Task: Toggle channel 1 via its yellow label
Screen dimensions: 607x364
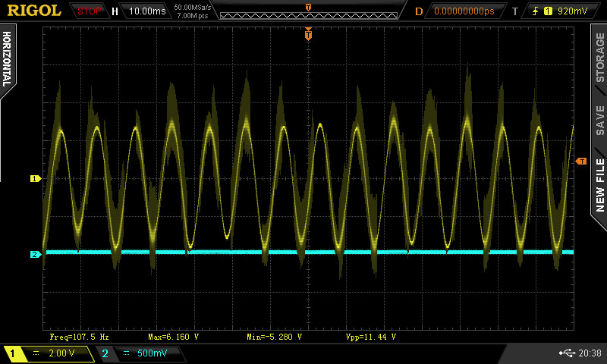Action: coord(13,353)
